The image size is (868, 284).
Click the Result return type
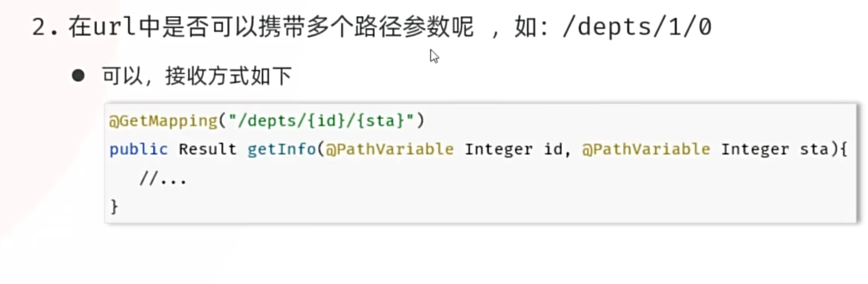click(x=207, y=150)
